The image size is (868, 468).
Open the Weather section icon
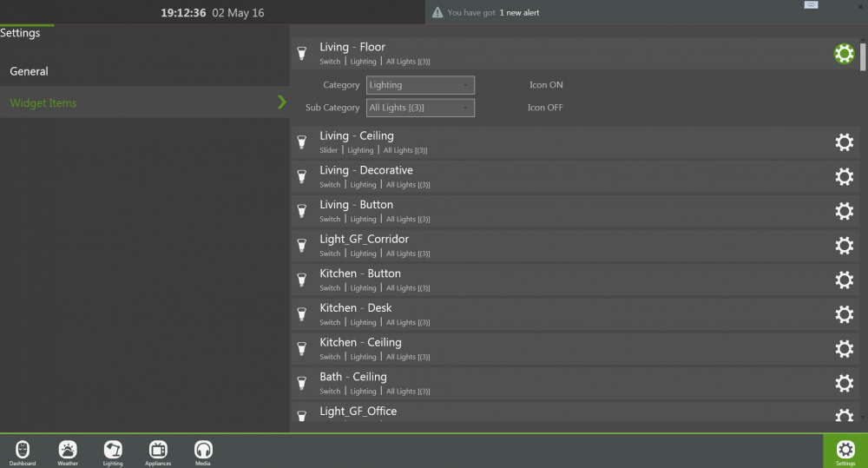pyautogui.click(x=68, y=450)
